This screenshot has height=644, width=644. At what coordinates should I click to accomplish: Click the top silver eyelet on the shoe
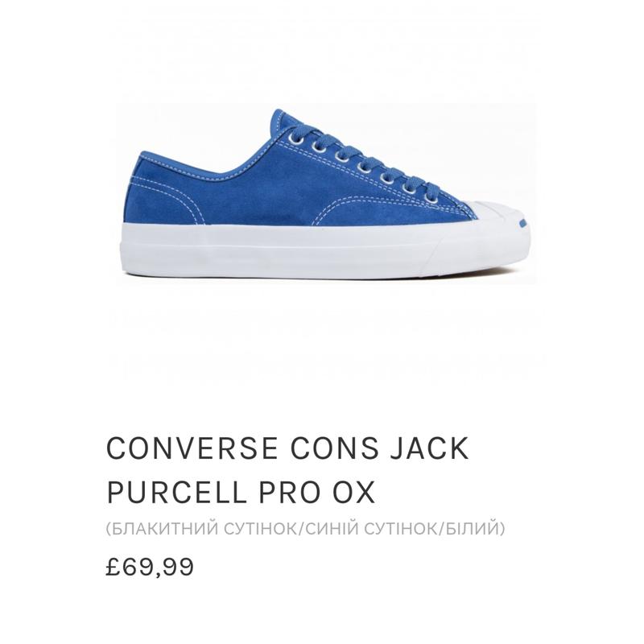[x=298, y=139]
